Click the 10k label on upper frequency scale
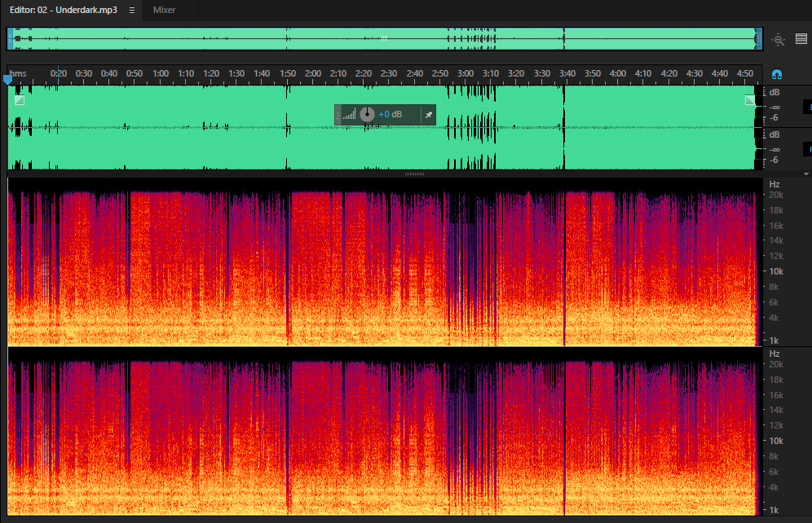Image resolution: width=812 pixels, height=523 pixels. [776, 271]
